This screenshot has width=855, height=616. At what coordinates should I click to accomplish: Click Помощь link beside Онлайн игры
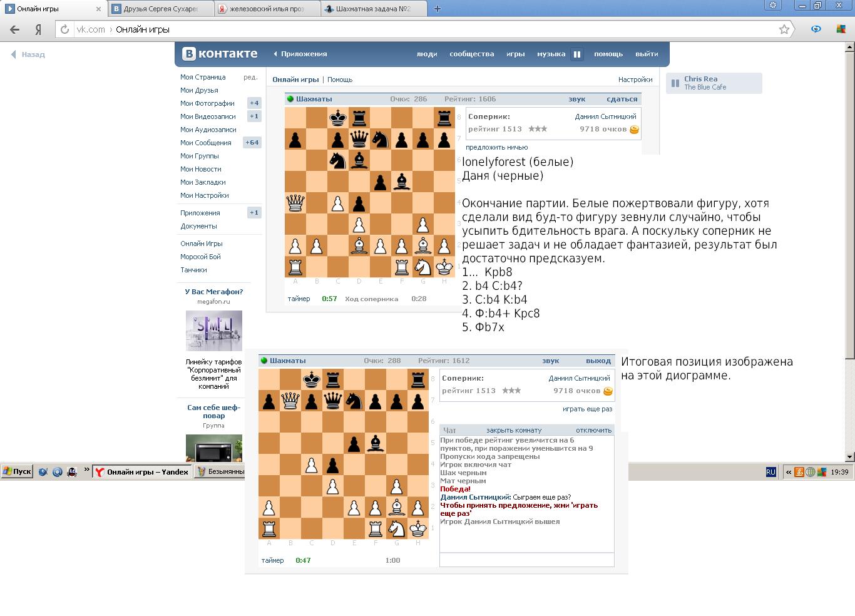340,80
